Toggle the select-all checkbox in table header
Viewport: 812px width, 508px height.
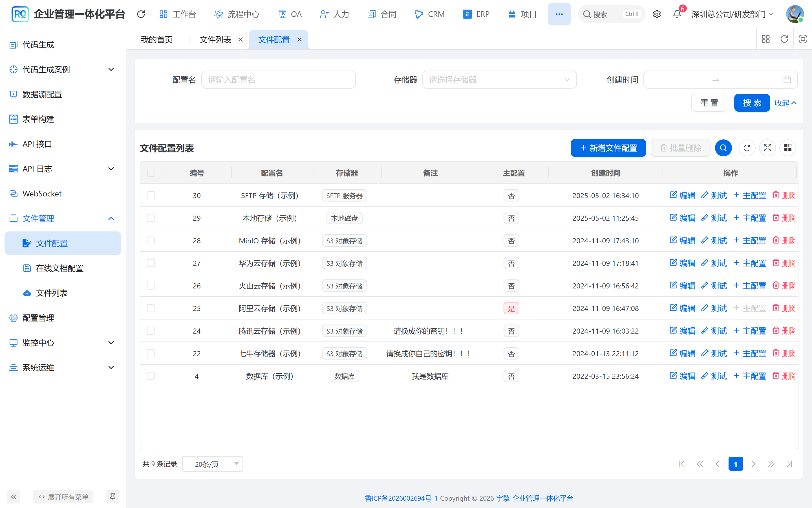point(151,173)
